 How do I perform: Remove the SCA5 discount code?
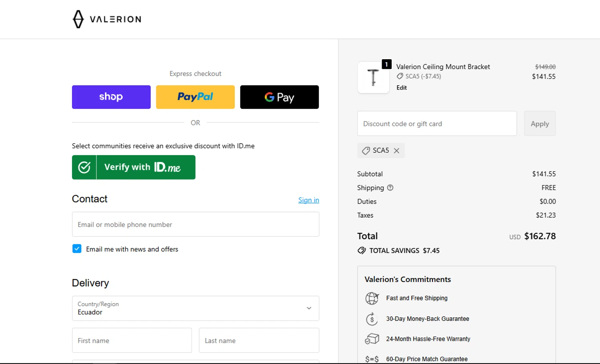[x=396, y=151]
